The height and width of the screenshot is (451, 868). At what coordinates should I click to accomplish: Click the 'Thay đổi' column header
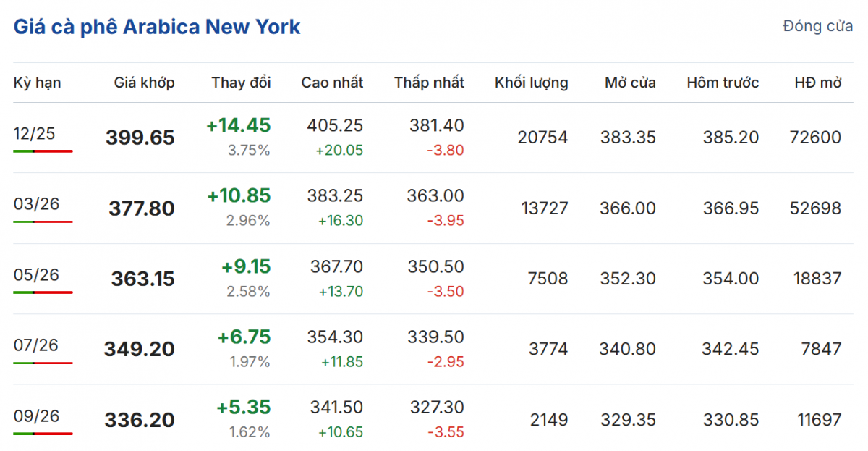pyautogui.click(x=241, y=83)
